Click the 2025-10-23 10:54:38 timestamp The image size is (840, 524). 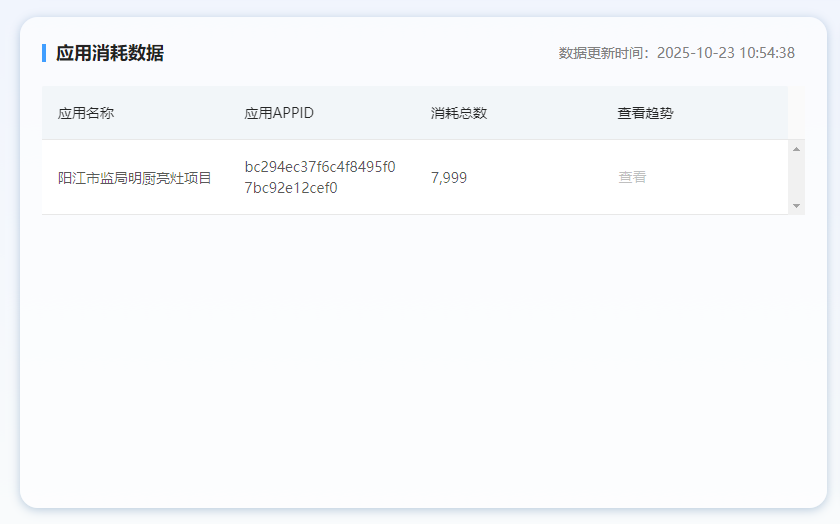click(726, 53)
